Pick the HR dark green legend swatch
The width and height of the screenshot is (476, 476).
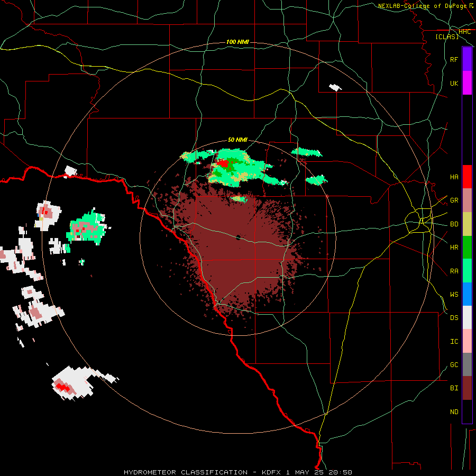(x=467, y=247)
